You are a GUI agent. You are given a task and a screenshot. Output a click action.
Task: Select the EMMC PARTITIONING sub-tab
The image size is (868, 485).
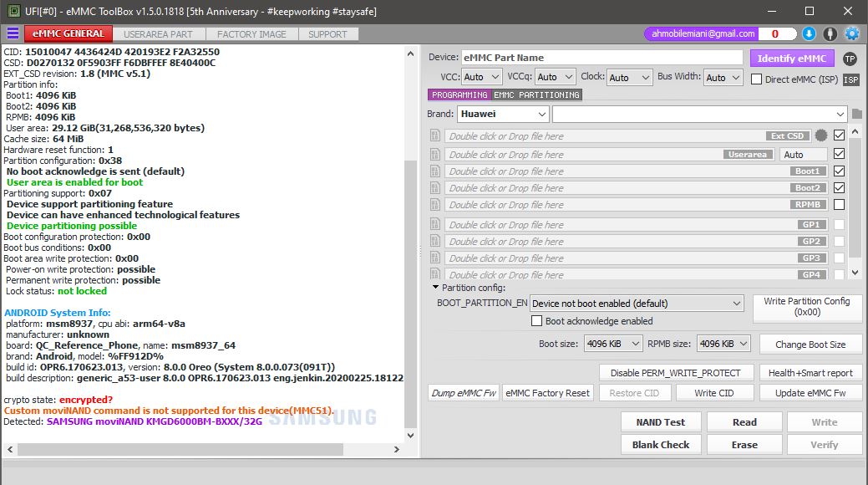click(536, 94)
